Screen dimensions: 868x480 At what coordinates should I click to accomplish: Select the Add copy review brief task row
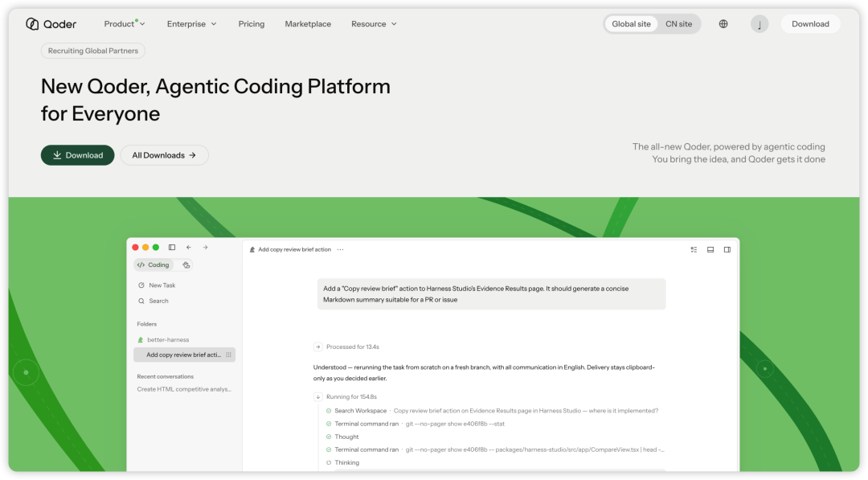(184, 355)
